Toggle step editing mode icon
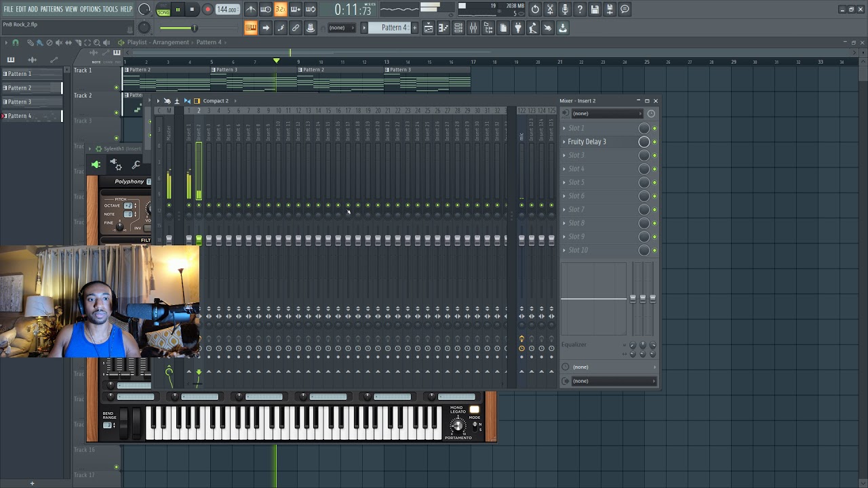The image size is (868, 488). click(281, 28)
